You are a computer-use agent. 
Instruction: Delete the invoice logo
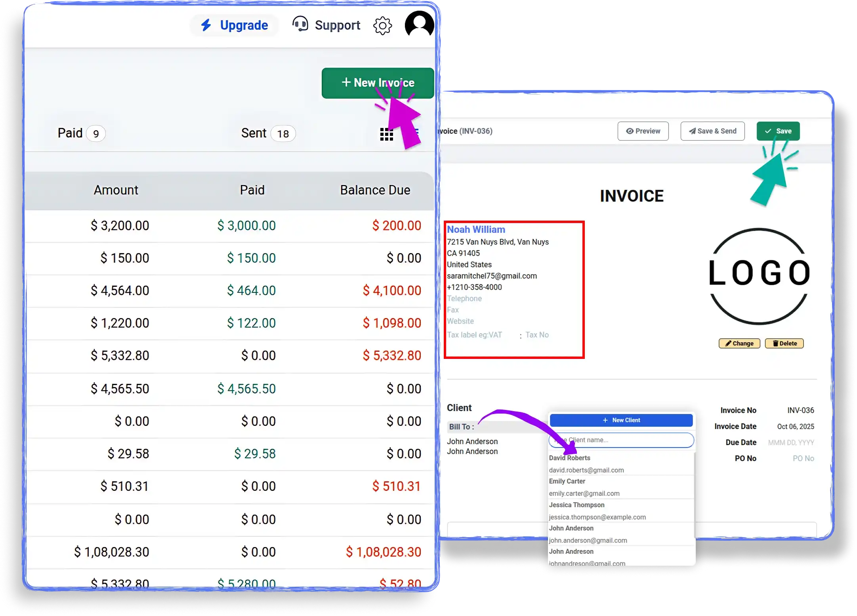(784, 343)
